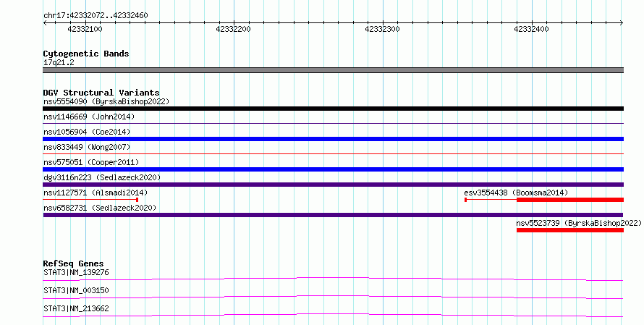Click the right arrow of the ruler

622,23
